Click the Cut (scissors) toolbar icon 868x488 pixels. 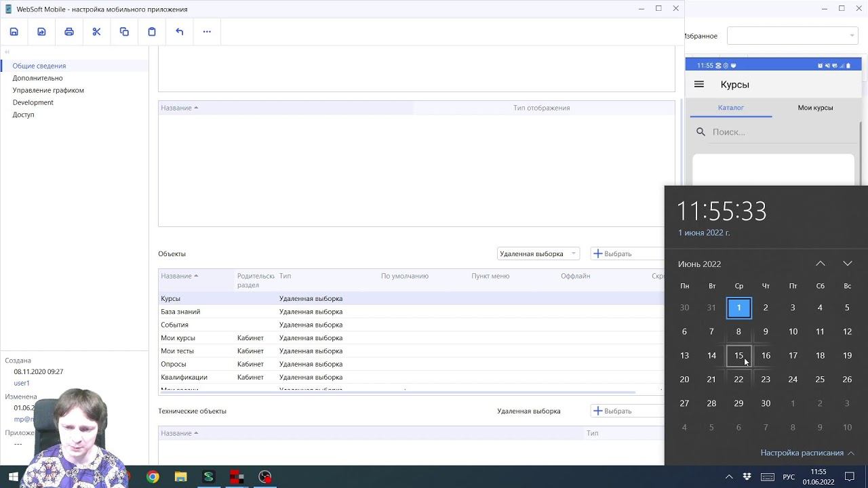coord(96,32)
